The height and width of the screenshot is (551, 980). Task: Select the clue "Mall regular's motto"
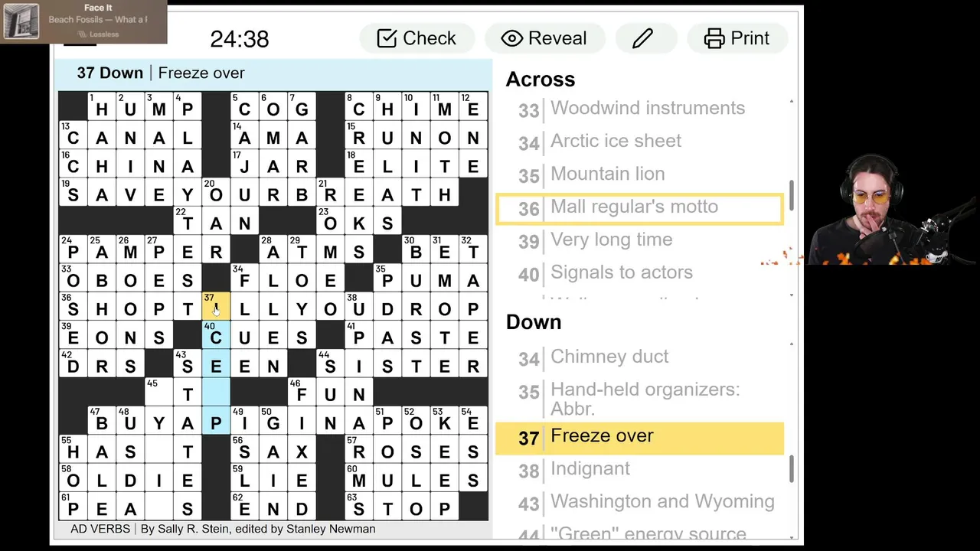pos(634,207)
